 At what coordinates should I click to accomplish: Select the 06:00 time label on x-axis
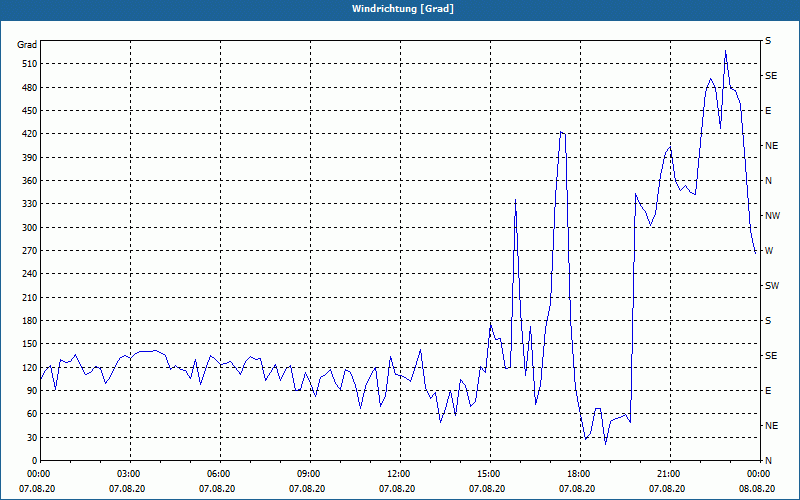click(x=219, y=474)
